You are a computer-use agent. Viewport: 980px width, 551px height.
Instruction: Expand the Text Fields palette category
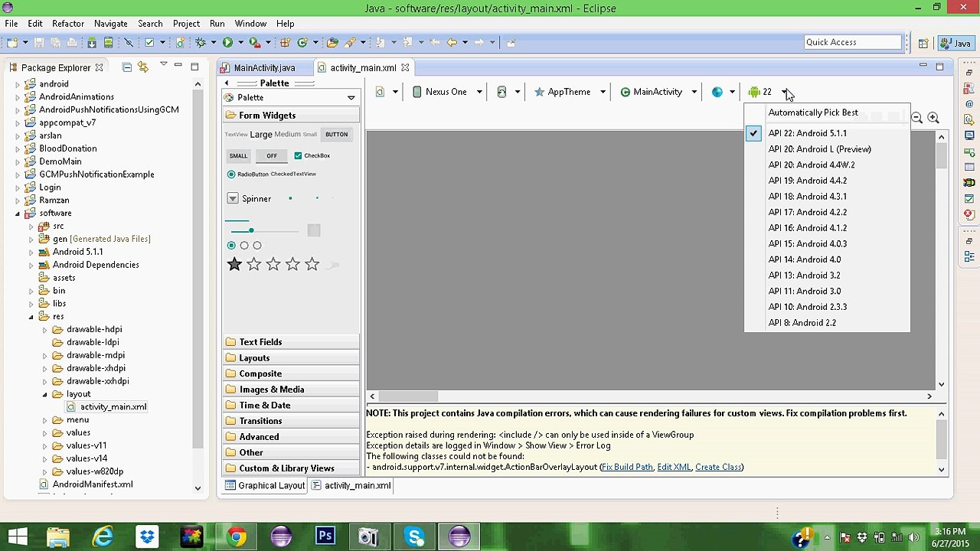click(x=291, y=342)
